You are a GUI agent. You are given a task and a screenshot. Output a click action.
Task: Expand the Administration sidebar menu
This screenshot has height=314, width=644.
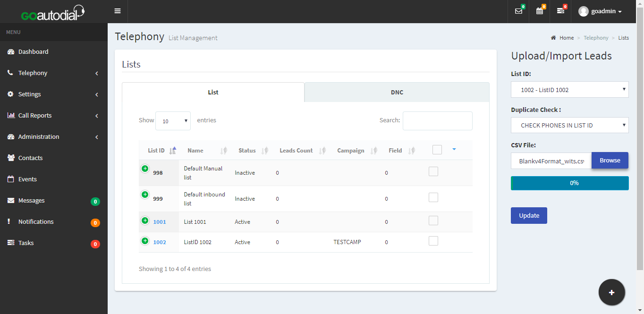[x=54, y=136]
